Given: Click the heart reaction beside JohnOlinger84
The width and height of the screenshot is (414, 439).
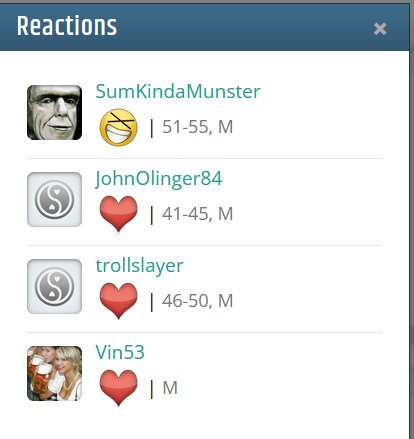Looking at the screenshot, I should (118, 213).
